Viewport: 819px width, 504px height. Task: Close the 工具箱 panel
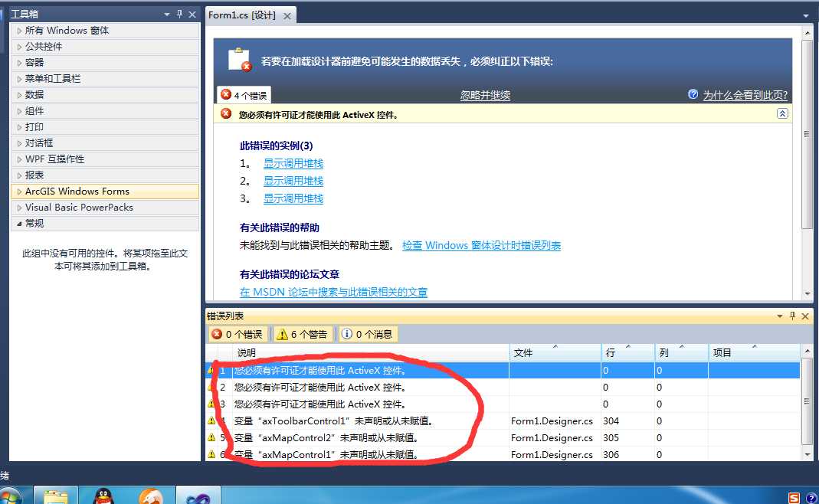(x=192, y=15)
